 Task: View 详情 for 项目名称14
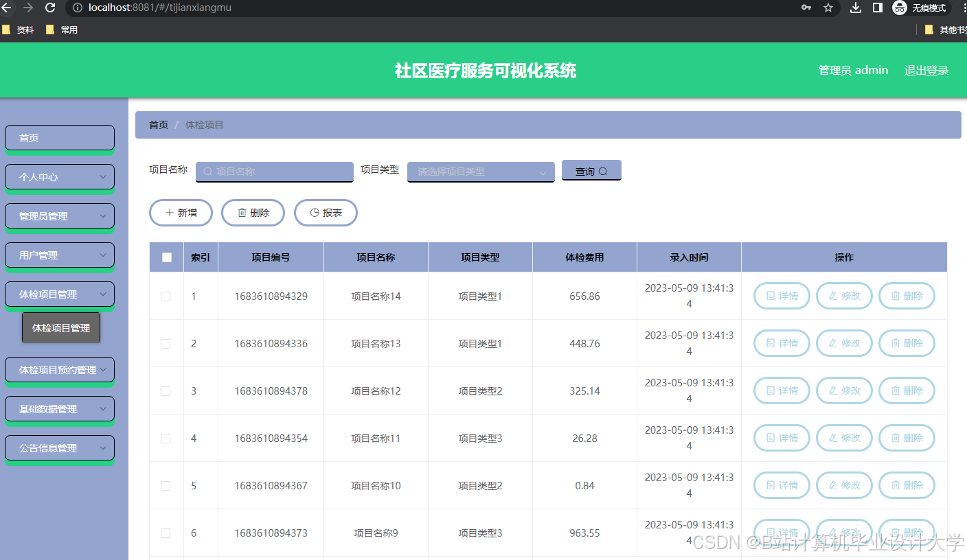click(782, 296)
